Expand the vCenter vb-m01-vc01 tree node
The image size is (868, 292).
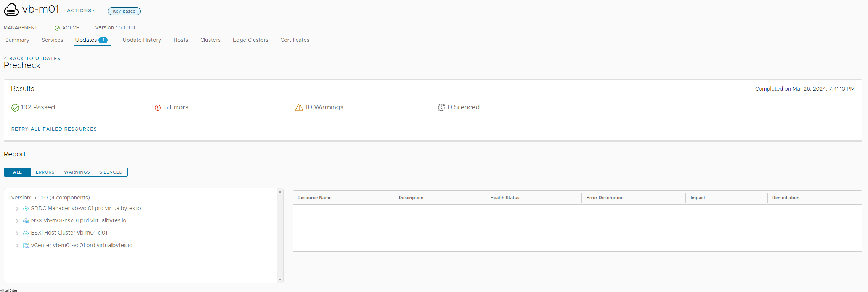pyautogui.click(x=17, y=246)
